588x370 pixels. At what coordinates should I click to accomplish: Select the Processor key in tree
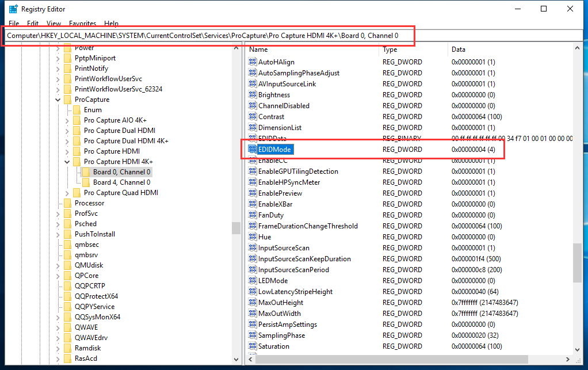click(89, 203)
